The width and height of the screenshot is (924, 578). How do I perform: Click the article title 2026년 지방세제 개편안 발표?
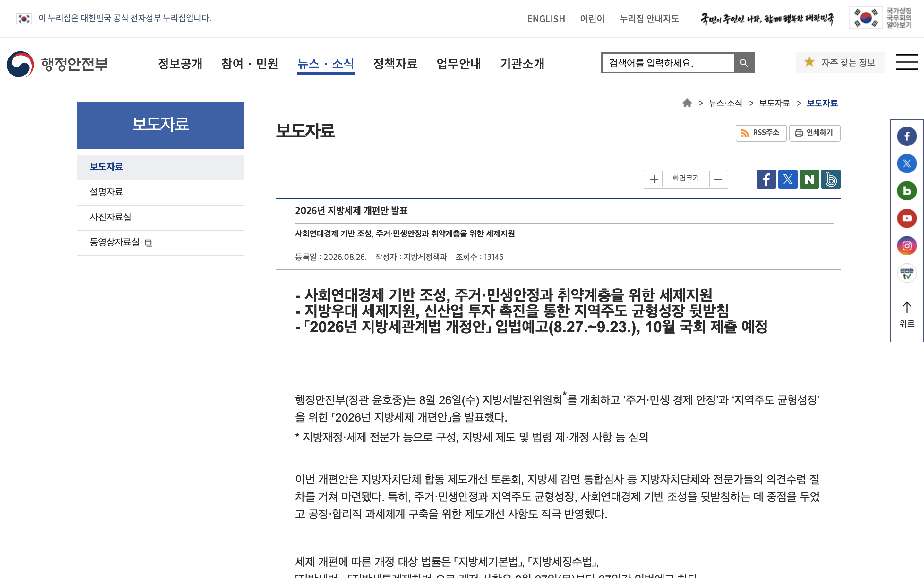[351, 211]
